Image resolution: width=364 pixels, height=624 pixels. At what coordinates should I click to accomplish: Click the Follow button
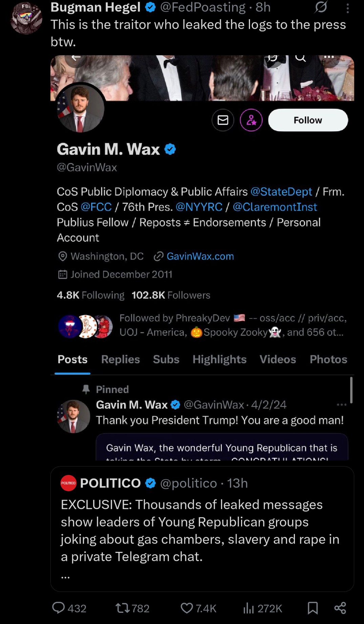coord(308,120)
